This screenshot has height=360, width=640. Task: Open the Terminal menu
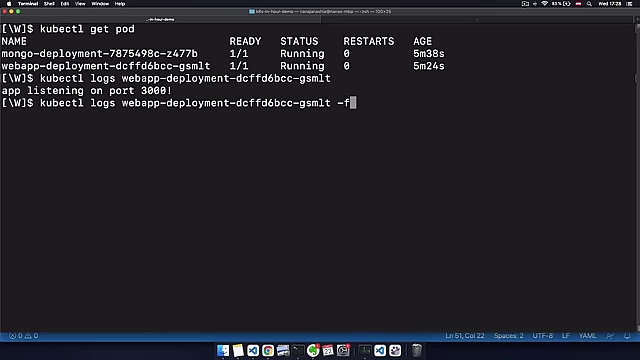pyautogui.click(x=28, y=4)
